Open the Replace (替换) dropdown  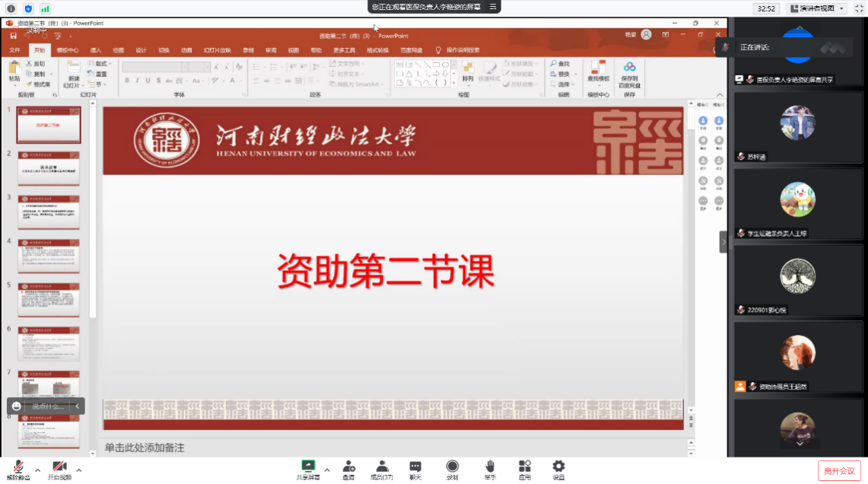[564, 75]
